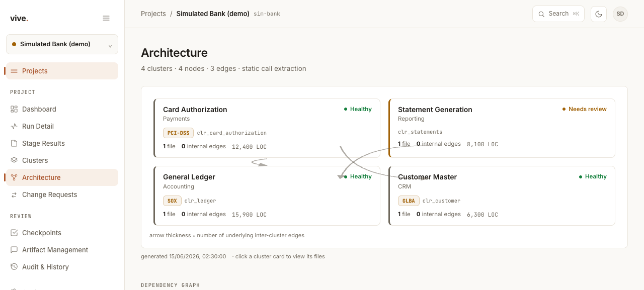Go to Checkpoints review page

(x=62, y=233)
